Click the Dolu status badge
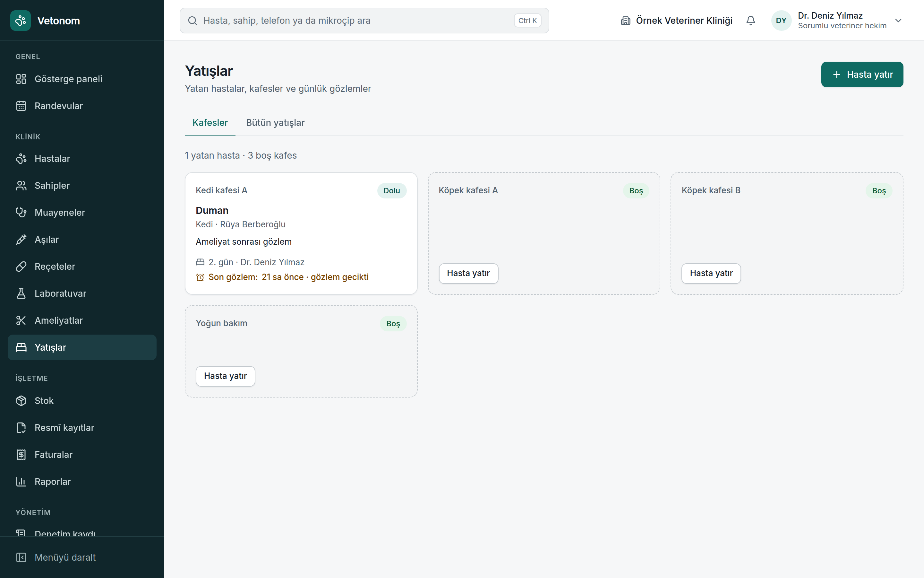The image size is (924, 578). point(392,191)
